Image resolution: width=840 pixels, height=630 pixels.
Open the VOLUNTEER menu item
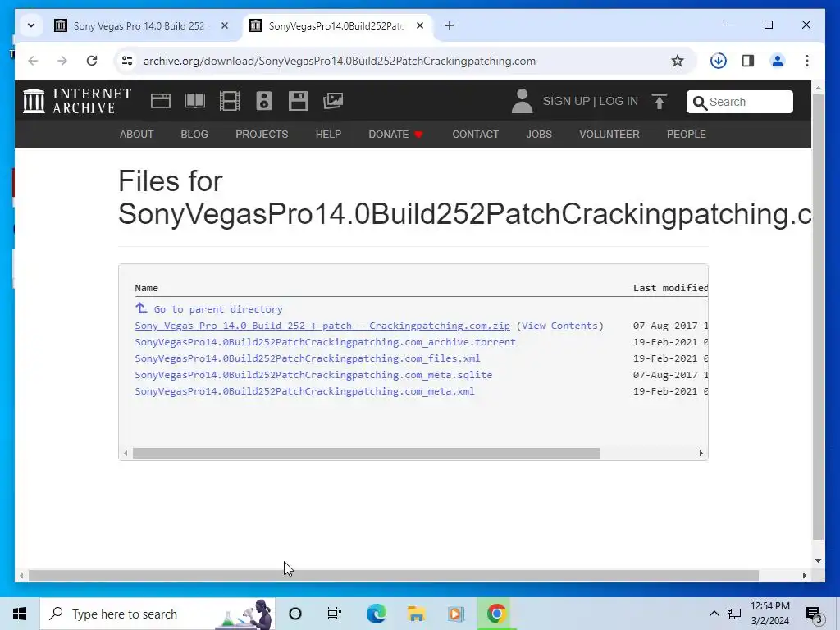click(x=609, y=134)
